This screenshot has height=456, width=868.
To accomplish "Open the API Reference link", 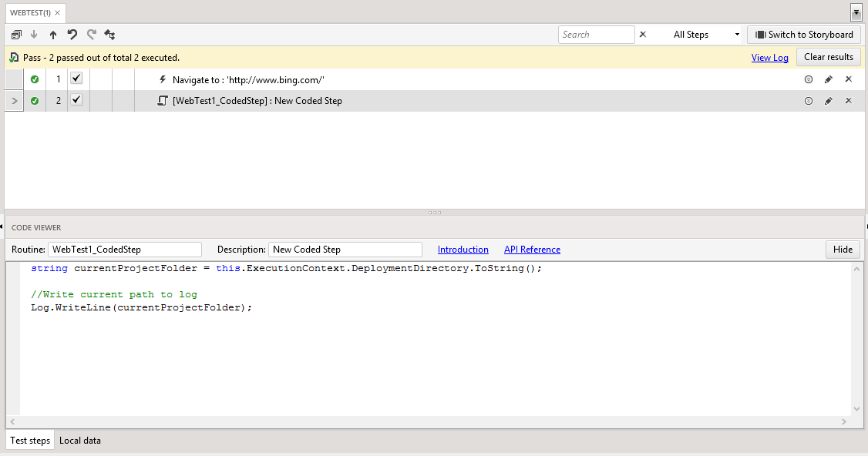I will [x=532, y=250].
